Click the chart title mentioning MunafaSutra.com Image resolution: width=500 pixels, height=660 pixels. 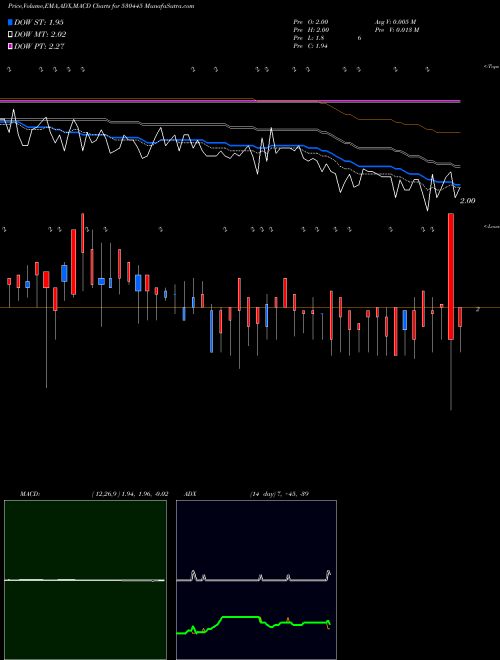101,6
